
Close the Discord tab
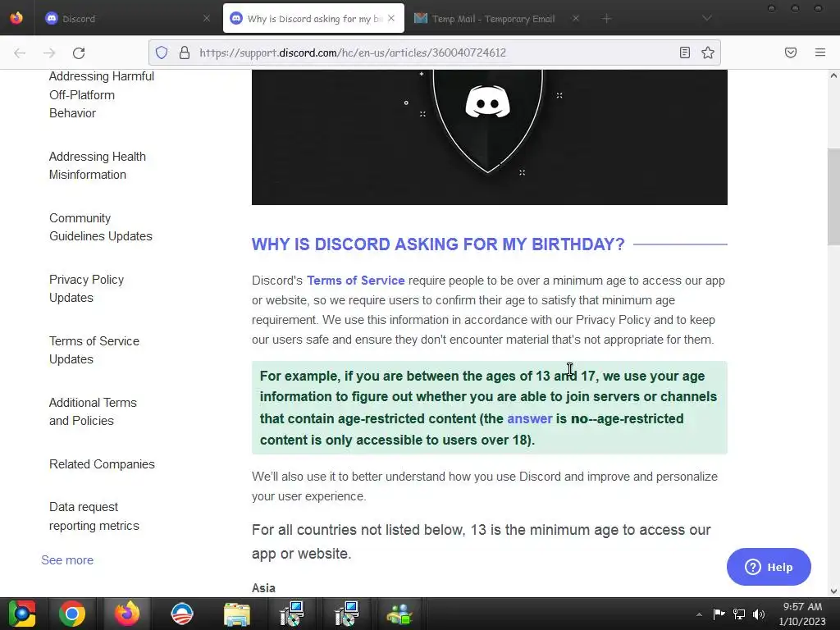tap(206, 19)
